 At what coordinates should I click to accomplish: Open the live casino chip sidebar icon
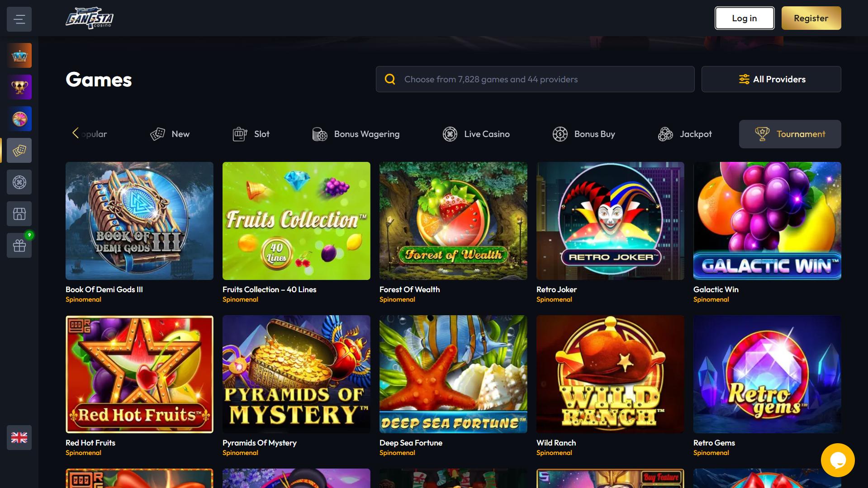[x=19, y=182]
